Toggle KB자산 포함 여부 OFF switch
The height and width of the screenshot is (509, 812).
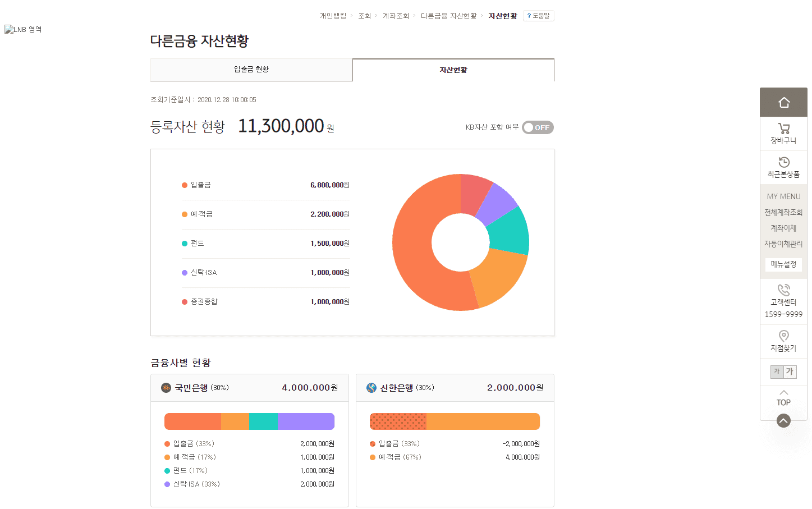pos(538,127)
